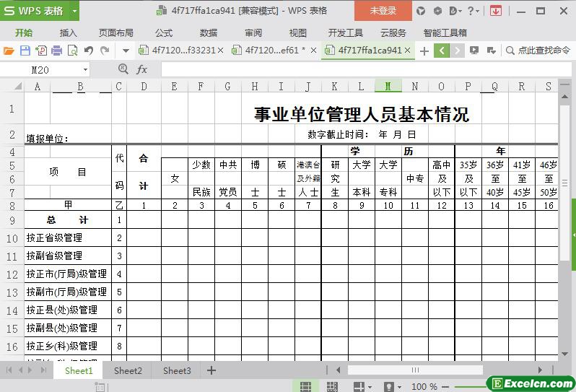Click the red download update icon

(496, 11)
